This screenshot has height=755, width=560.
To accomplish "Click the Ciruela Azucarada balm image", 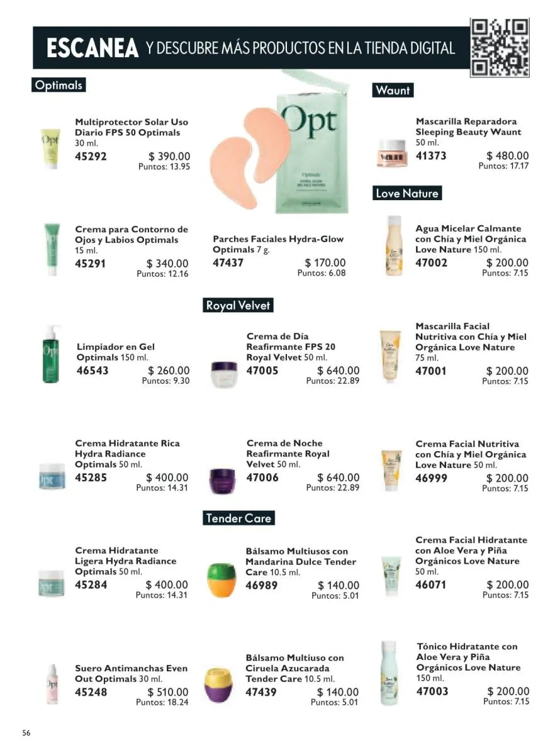I will [x=220, y=685].
